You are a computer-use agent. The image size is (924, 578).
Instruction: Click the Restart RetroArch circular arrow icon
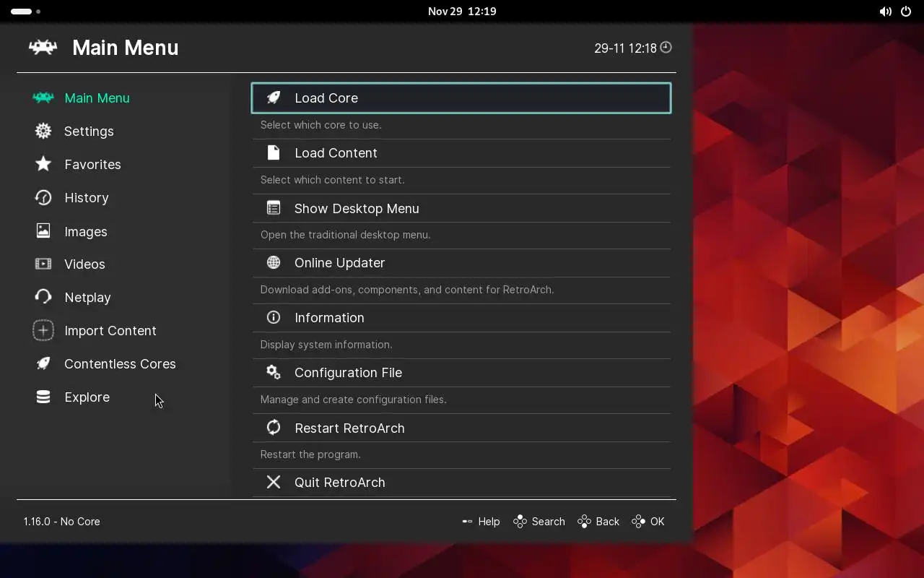pos(274,428)
